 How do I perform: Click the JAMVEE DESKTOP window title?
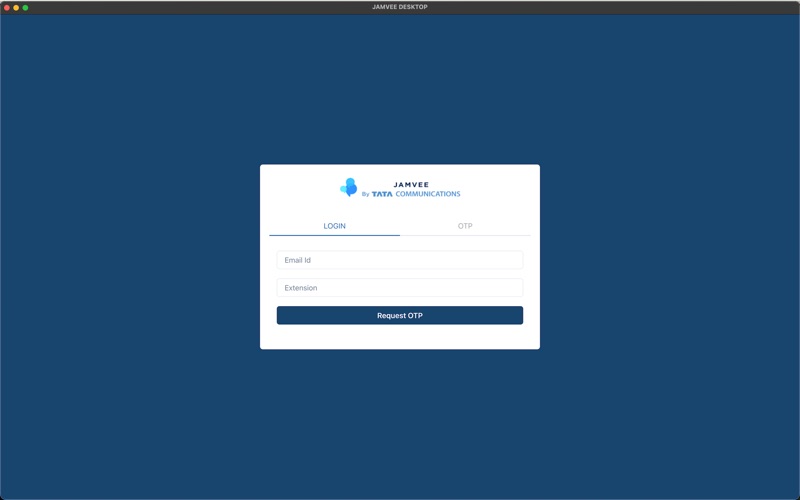point(399,7)
